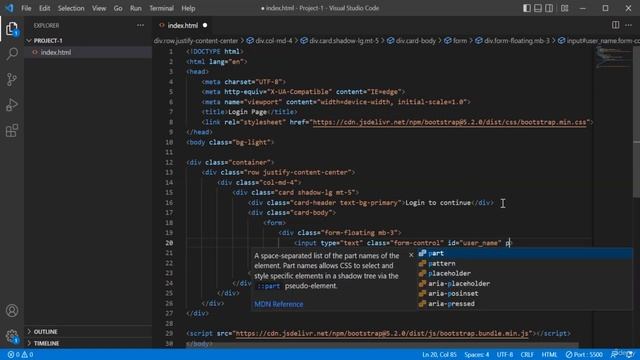Open the Source Control view icon
Screen dimensions: 640x360
coord(12,79)
